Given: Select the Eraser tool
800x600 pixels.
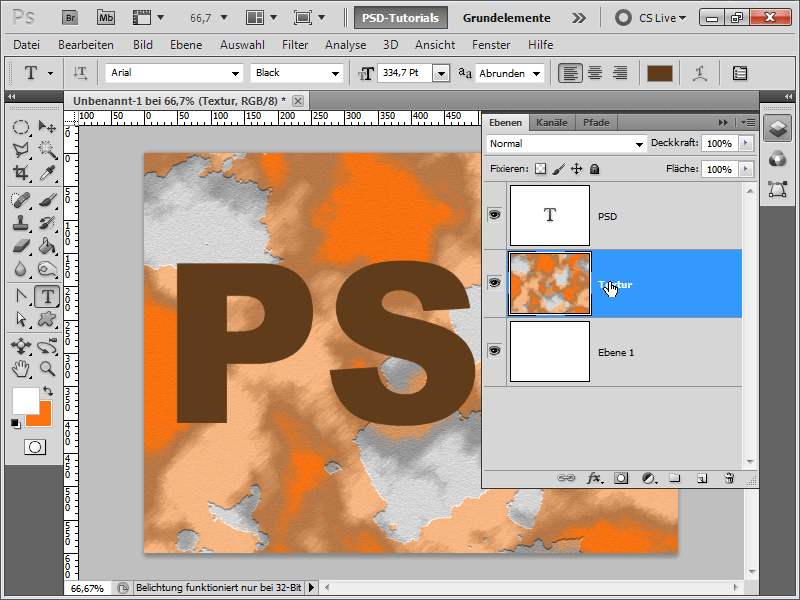Looking at the screenshot, I should [x=20, y=246].
